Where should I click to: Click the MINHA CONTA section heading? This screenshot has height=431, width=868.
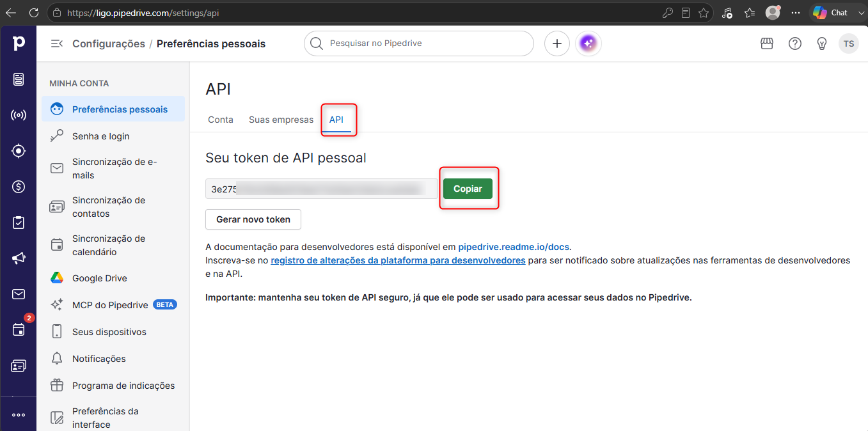(x=79, y=83)
